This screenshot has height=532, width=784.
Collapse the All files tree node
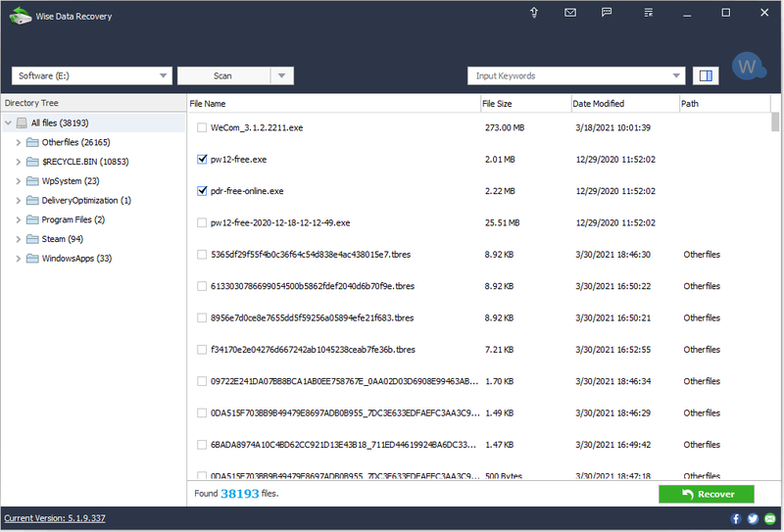(9, 123)
